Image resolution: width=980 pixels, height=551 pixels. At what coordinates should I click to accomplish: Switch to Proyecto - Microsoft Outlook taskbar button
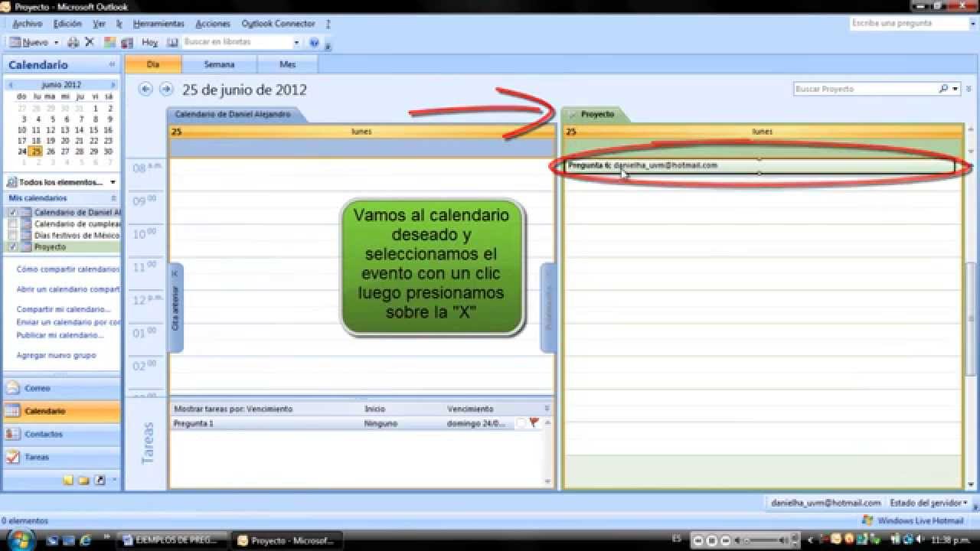tap(288, 540)
